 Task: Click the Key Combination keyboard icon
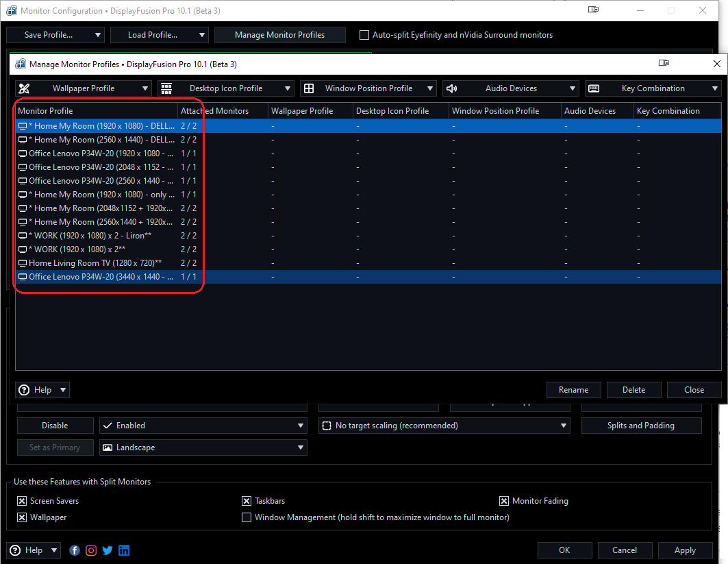click(594, 88)
